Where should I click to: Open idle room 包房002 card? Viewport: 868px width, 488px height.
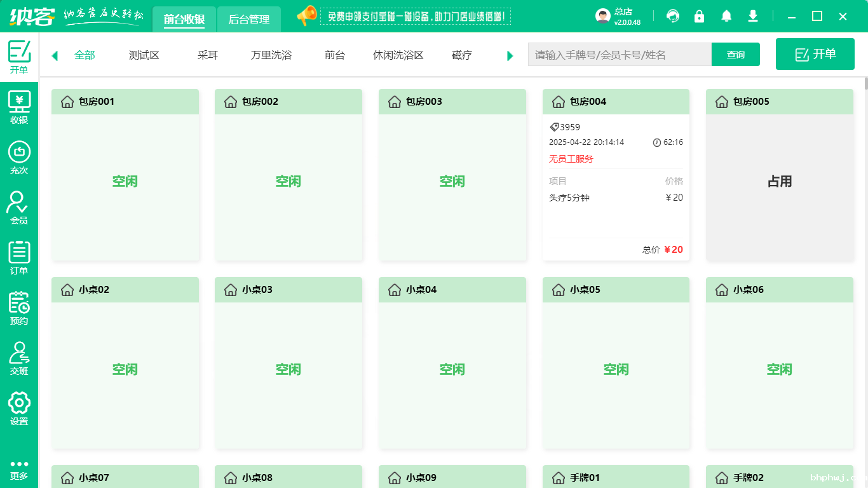coord(288,175)
